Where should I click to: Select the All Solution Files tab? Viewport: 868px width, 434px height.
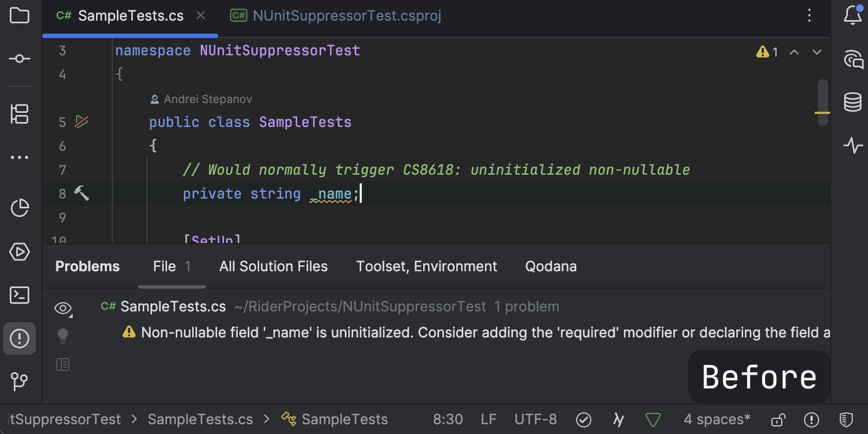point(273,266)
